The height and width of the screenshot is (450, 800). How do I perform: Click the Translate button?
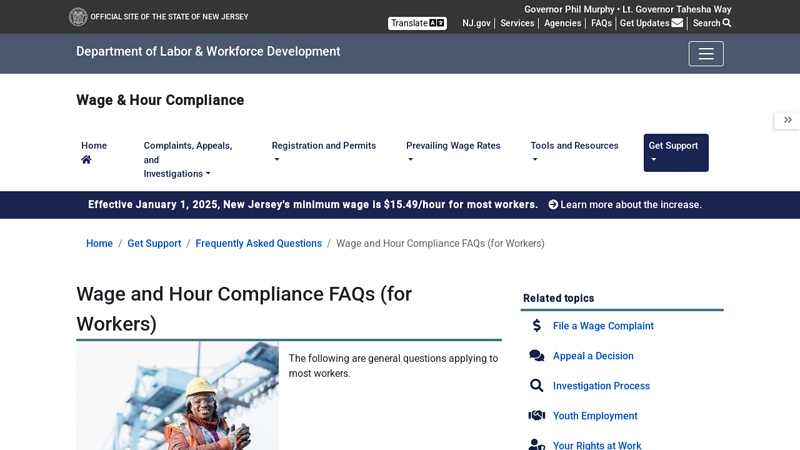pos(417,23)
